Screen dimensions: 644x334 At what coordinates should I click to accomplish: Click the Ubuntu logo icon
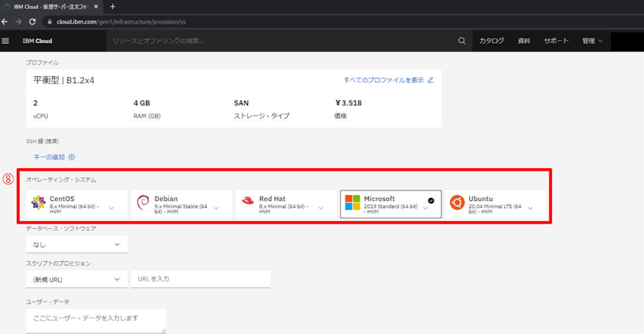(x=457, y=202)
